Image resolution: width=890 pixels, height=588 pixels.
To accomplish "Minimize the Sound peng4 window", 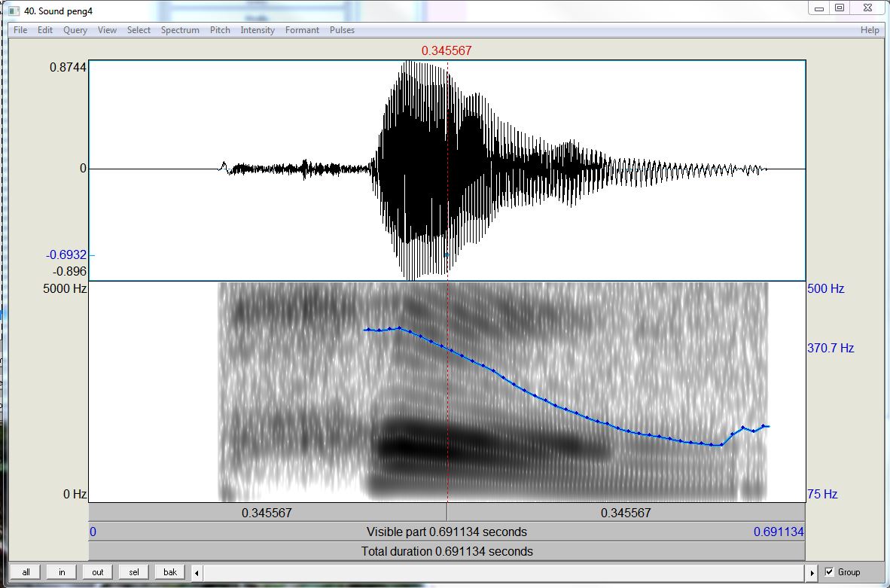I will pyautogui.click(x=819, y=8).
